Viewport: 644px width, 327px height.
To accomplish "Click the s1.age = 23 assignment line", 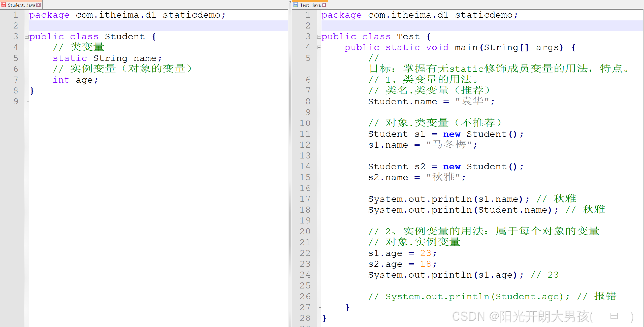I will pos(402,253).
